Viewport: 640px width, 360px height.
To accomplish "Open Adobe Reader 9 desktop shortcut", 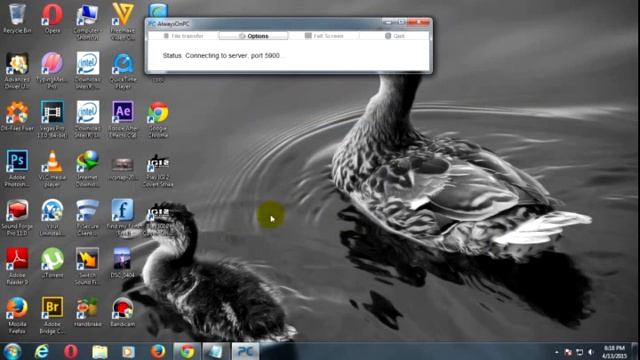I will tap(17, 267).
